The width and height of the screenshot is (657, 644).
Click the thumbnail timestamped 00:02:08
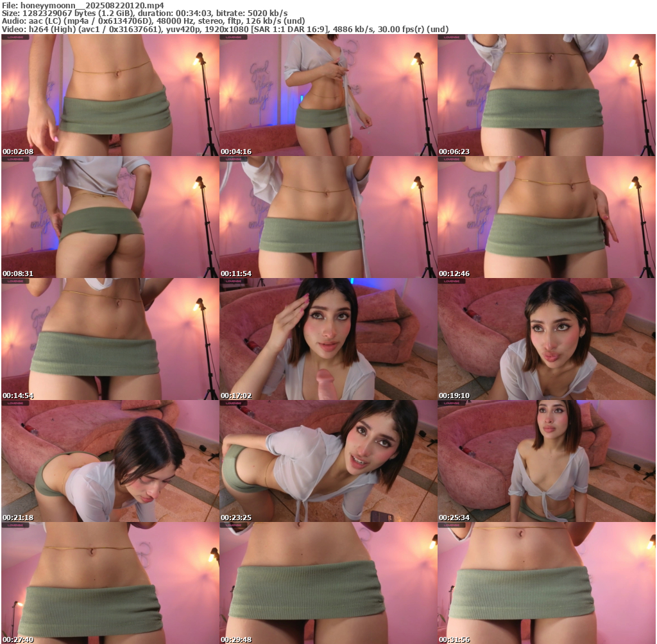(x=110, y=95)
